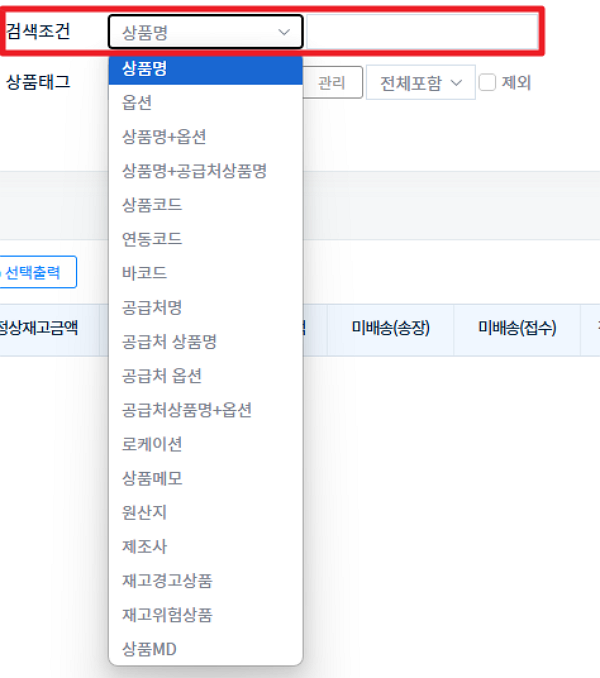Screen dimensions: 600x678
Task: Toggle the 제외 checkbox
Action: point(488,83)
